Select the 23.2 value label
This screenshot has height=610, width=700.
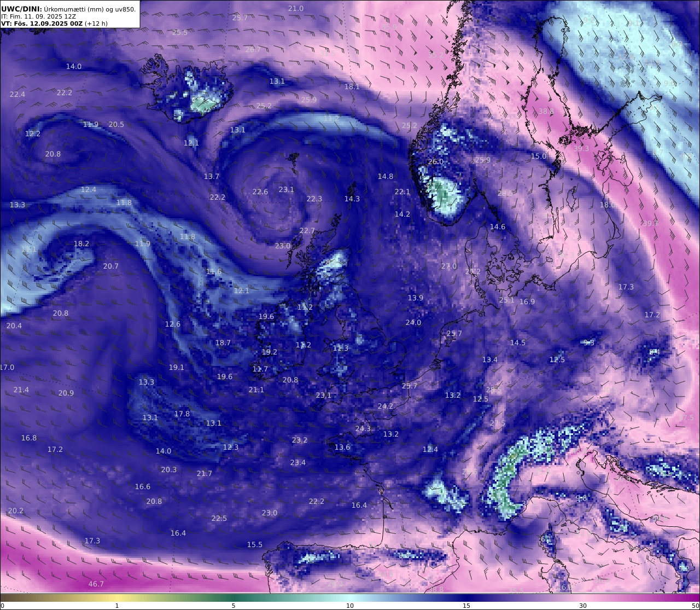click(300, 440)
